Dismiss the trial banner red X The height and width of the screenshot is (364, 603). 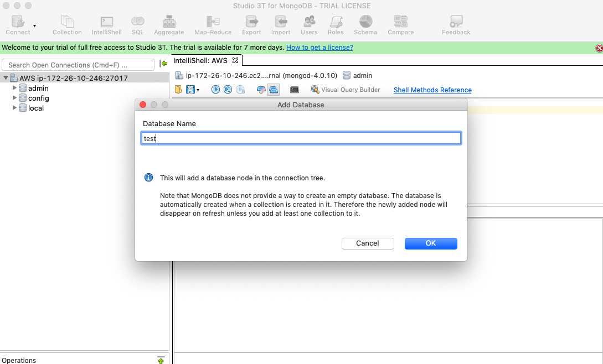coord(599,48)
